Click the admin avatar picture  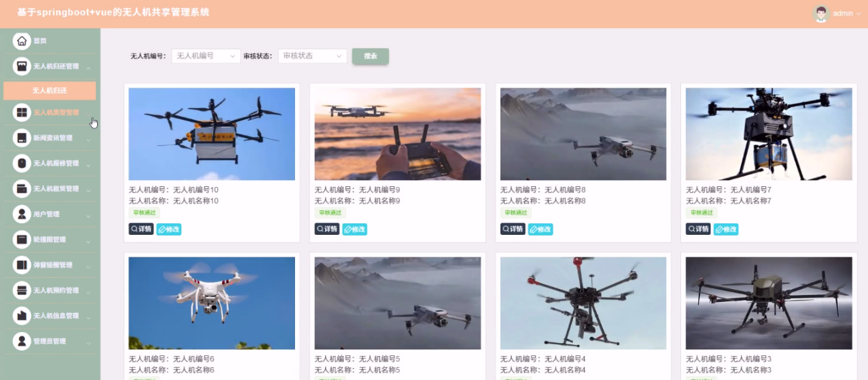point(821,13)
